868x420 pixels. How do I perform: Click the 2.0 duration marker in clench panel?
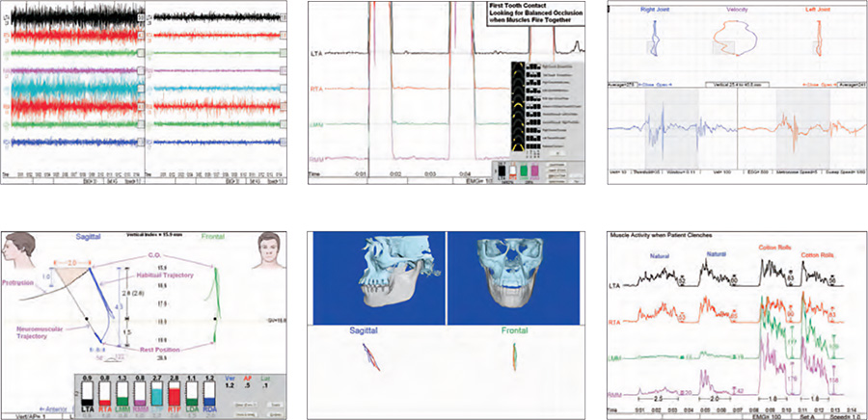coord(714,399)
